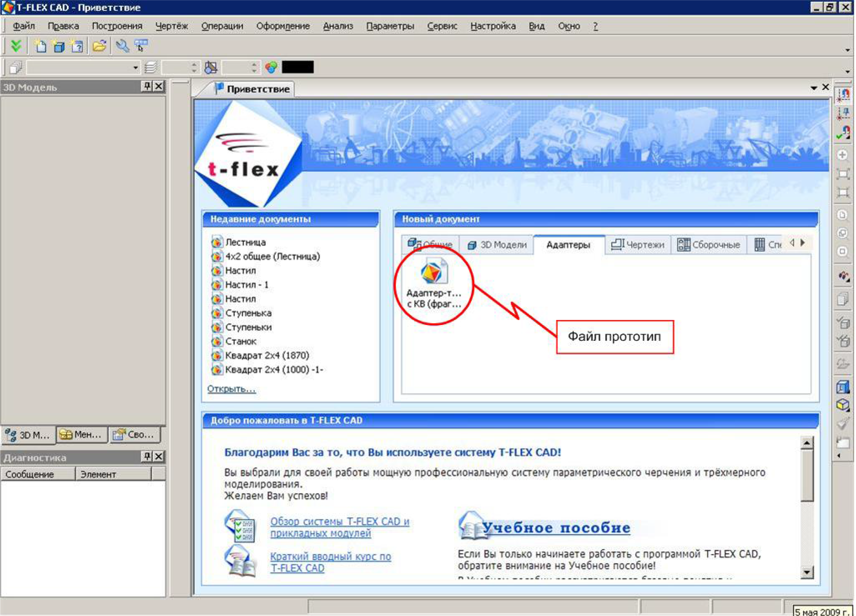Click the black color swatch
The width and height of the screenshot is (856, 616).
coord(297,67)
